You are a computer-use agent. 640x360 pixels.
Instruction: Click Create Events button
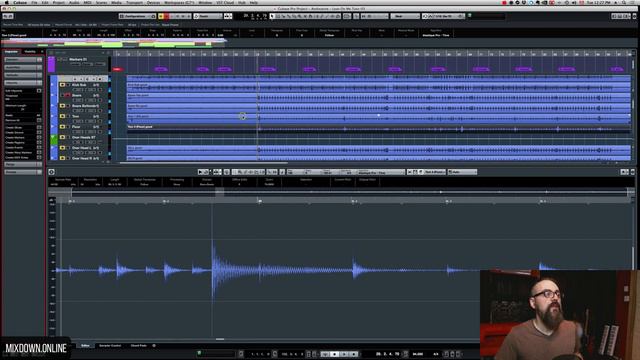click(x=39, y=147)
